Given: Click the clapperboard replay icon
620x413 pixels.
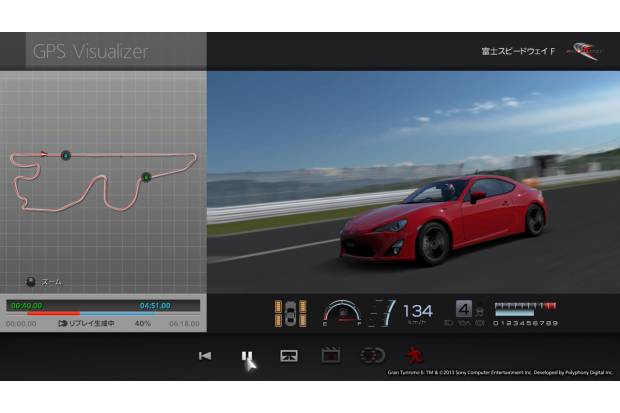Looking at the screenshot, I should pos(331,355).
